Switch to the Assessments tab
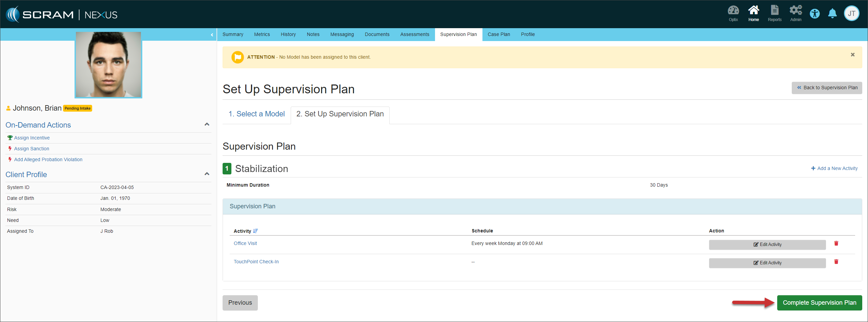The width and height of the screenshot is (868, 322). click(x=414, y=35)
